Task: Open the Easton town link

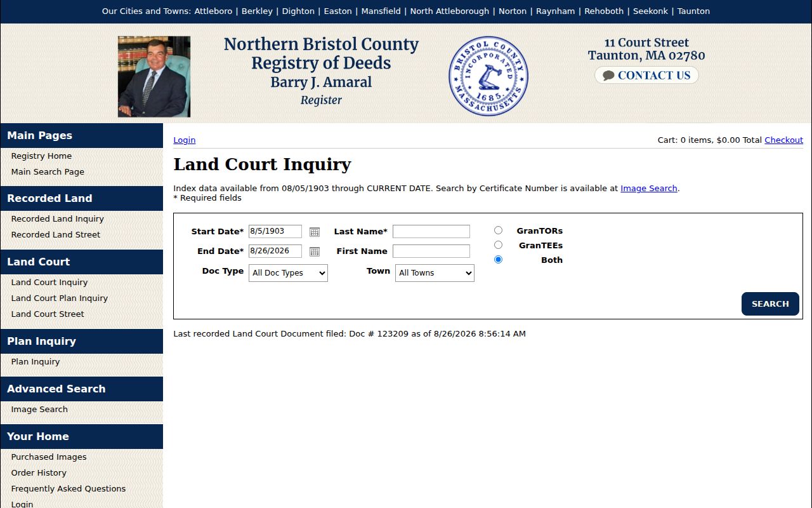Action: tap(338, 11)
